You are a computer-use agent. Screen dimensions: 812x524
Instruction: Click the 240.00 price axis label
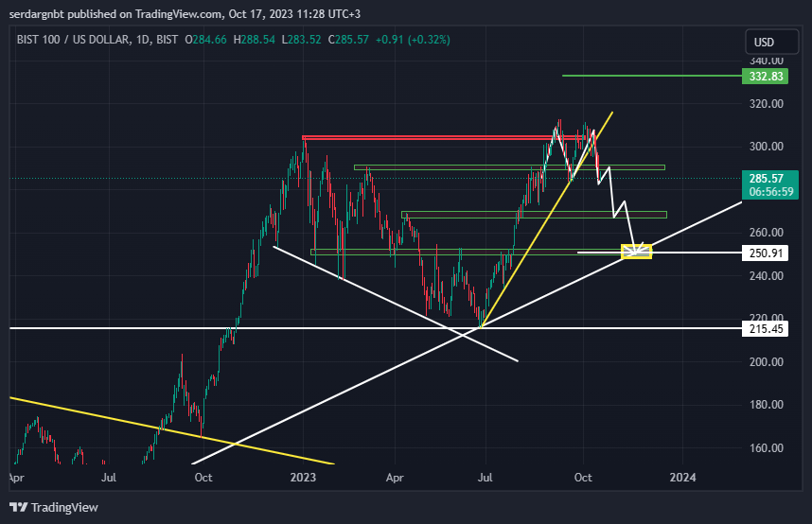[x=766, y=276]
